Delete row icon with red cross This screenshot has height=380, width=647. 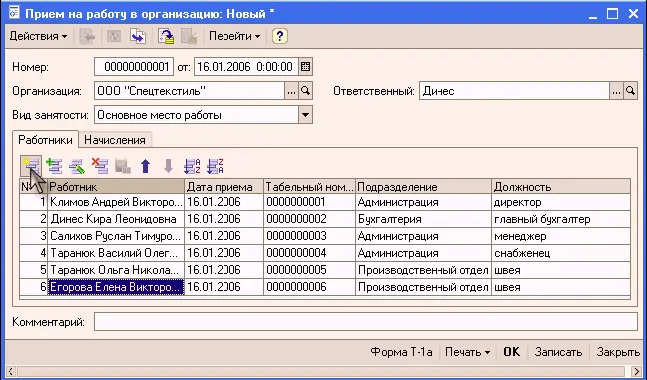coord(99,166)
